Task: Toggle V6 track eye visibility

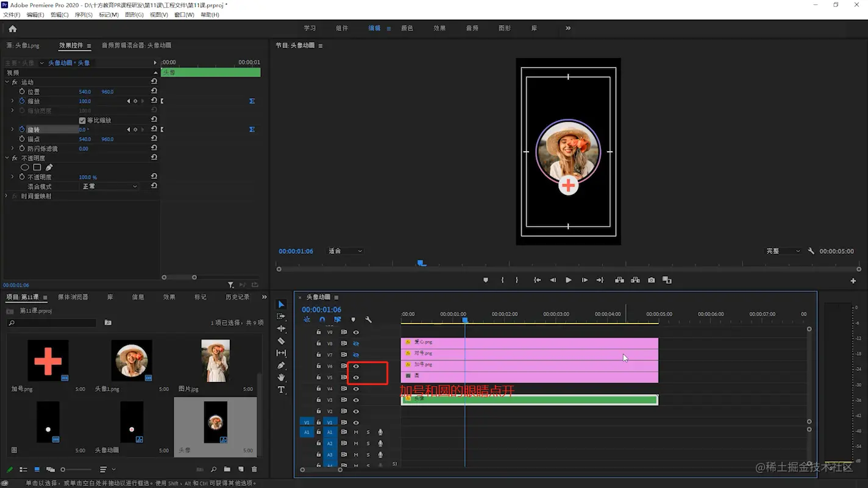Action: point(356,366)
